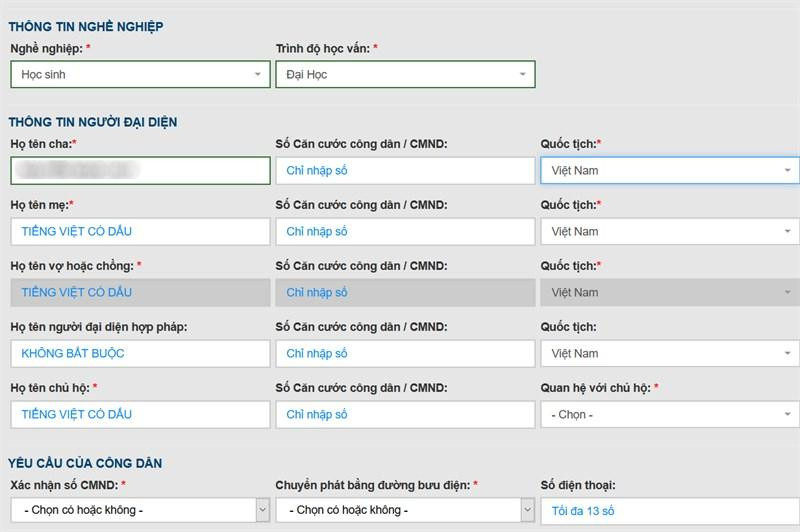Select the household head's CMND number field

coord(405,414)
